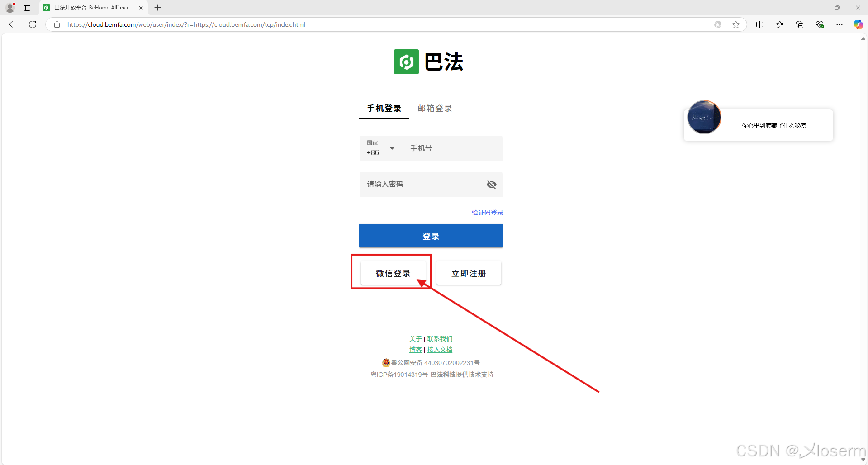Open a new tab with plus
This screenshot has height=465, width=868.
(x=157, y=8)
